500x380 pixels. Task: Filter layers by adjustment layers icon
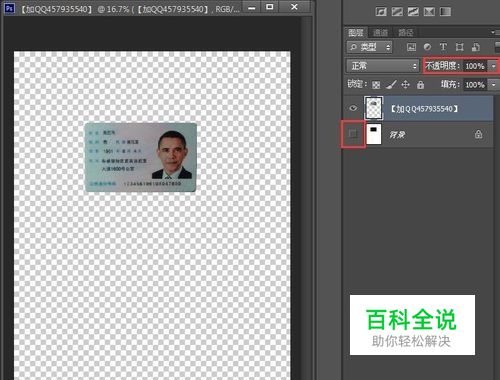427,47
